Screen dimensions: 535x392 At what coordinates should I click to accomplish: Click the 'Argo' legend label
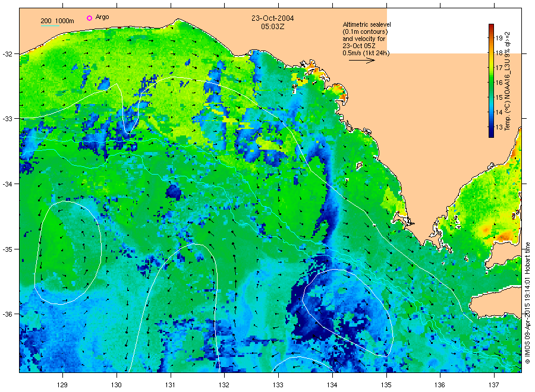pyautogui.click(x=102, y=17)
